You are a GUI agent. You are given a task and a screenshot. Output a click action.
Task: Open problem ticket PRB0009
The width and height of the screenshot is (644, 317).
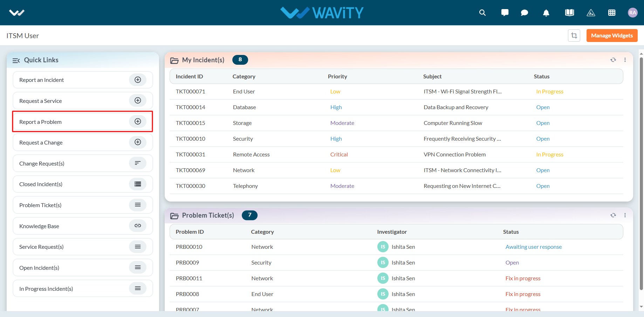tap(187, 263)
